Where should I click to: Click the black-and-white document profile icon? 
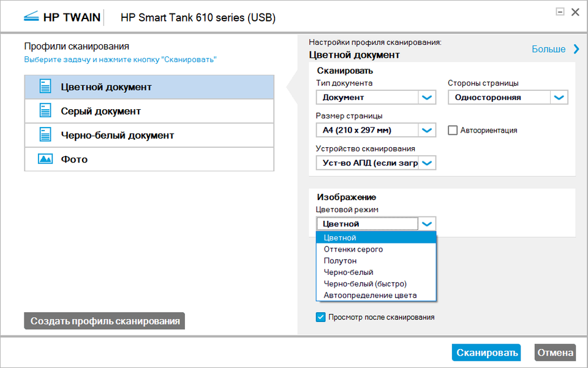(45, 135)
